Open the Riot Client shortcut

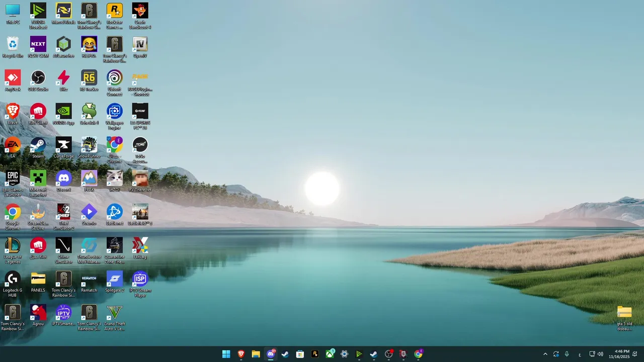(38, 115)
